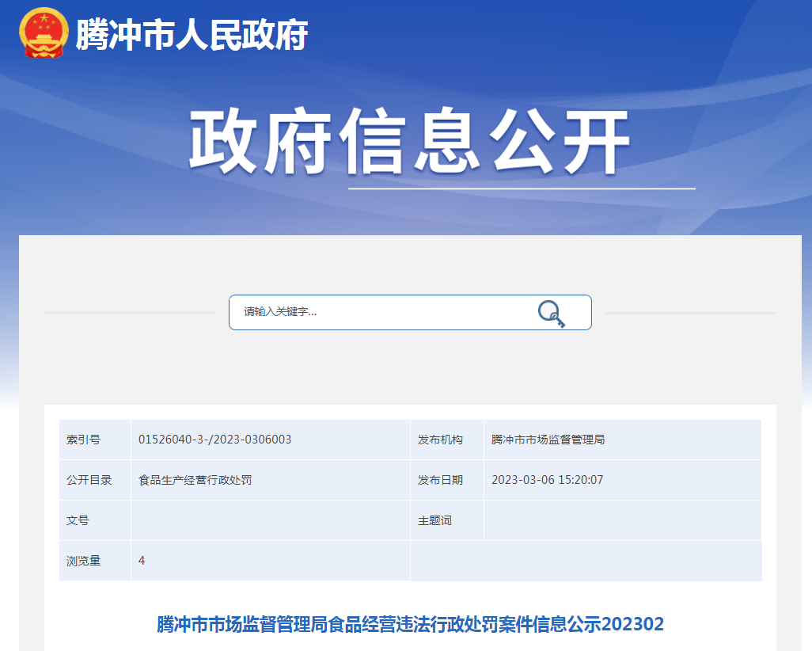Click the 索引号 label cell
The image size is (812, 651).
[83, 440]
